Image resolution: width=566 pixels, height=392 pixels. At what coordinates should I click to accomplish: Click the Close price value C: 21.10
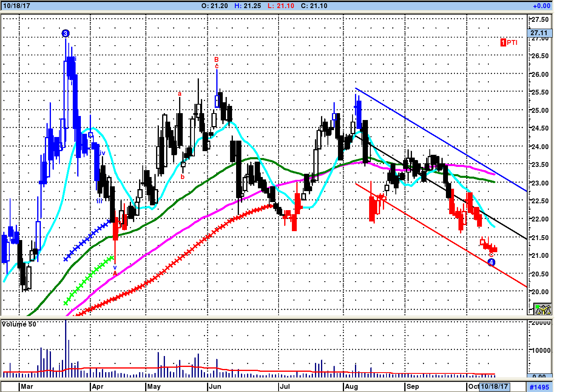[x=314, y=6]
